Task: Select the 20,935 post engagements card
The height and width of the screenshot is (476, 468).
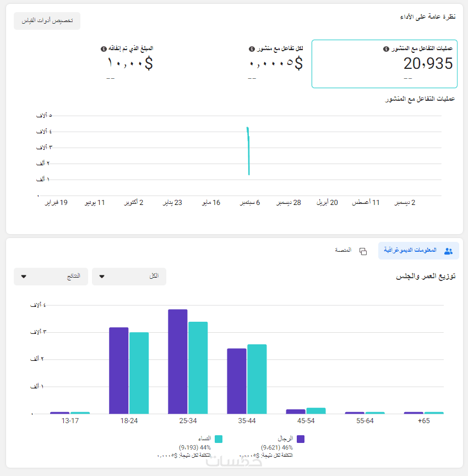Action: pyautogui.click(x=384, y=64)
